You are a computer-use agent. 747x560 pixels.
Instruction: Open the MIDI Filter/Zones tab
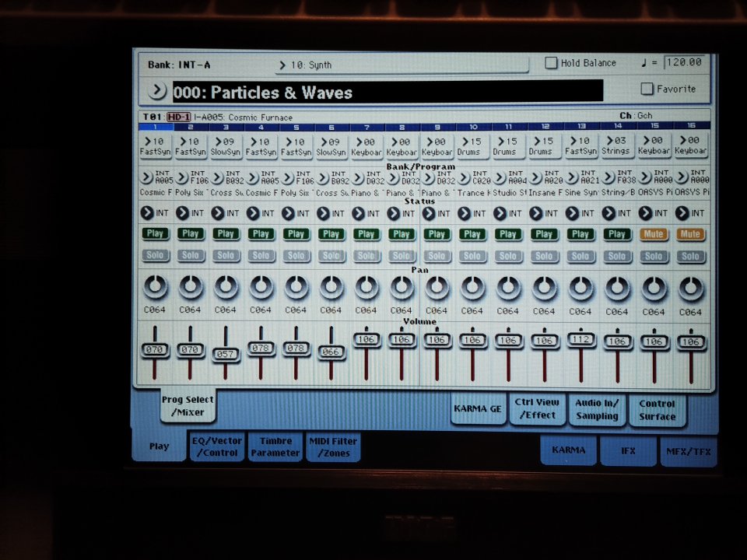tap(333, 446)
